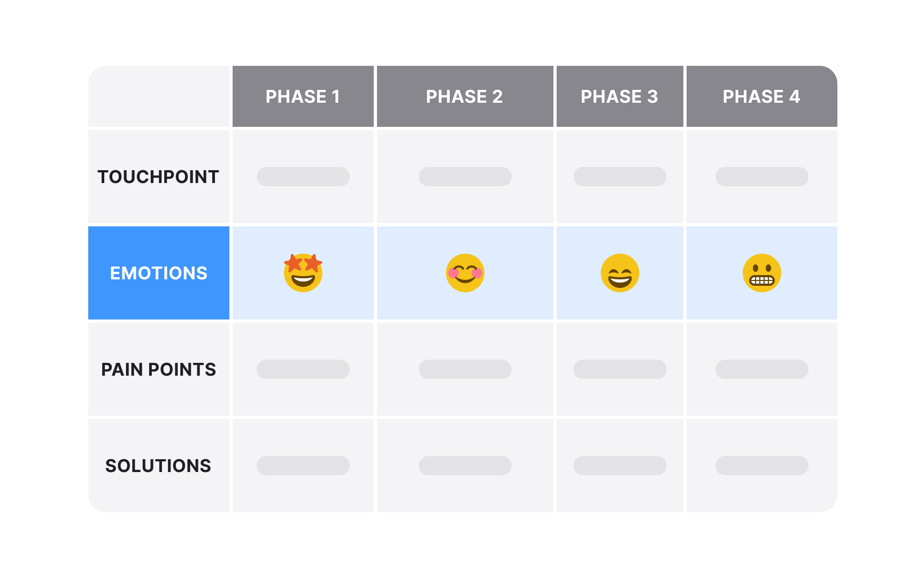Viewport: 924px width, 578px height.
Task: Click the Solutions placeholder under Phase 1
Action: point(303,466)
